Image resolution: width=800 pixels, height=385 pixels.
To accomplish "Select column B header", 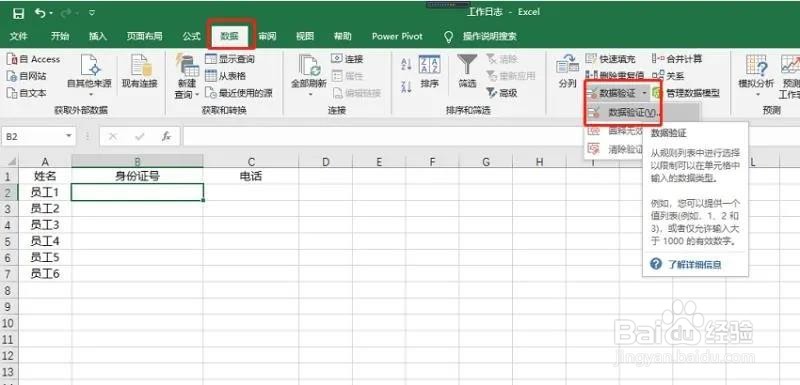I will pos(137,162).
